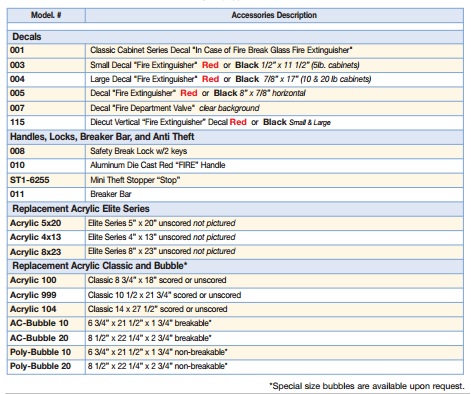Select the Acrylic 999 model cell

(46, 295)
